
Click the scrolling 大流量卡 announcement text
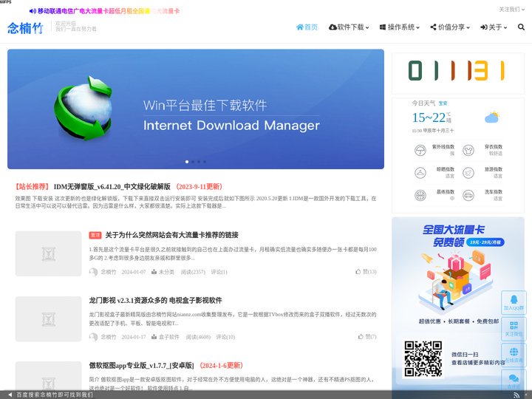[109, 11]
